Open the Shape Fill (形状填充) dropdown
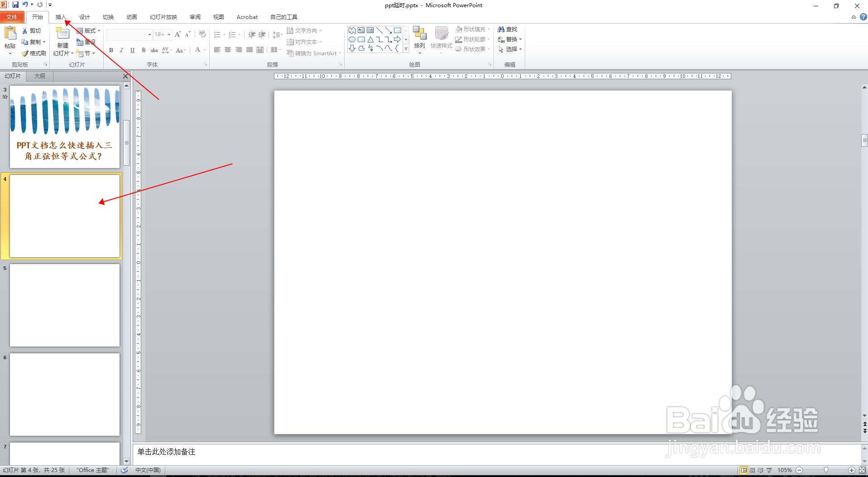Screen dimensions: 868x477 click(x=473, y=29)
